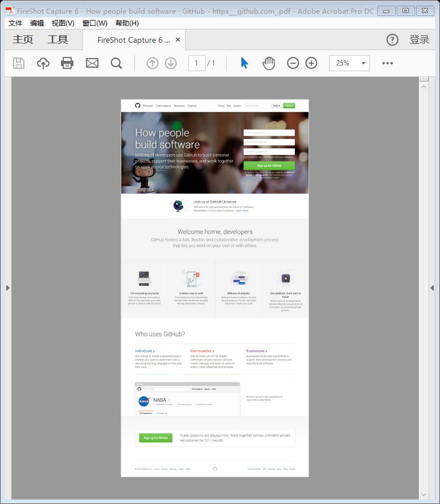The height and width of the screenshot is (504, 440).
Task: Go to previous page arrow
Action: [153, 63]
